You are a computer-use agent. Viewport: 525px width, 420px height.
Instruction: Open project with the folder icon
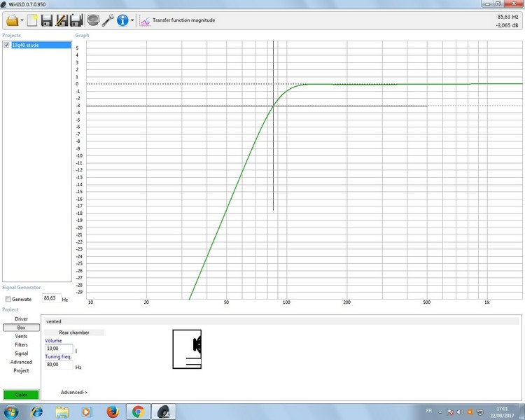click(x=12, y=20)
